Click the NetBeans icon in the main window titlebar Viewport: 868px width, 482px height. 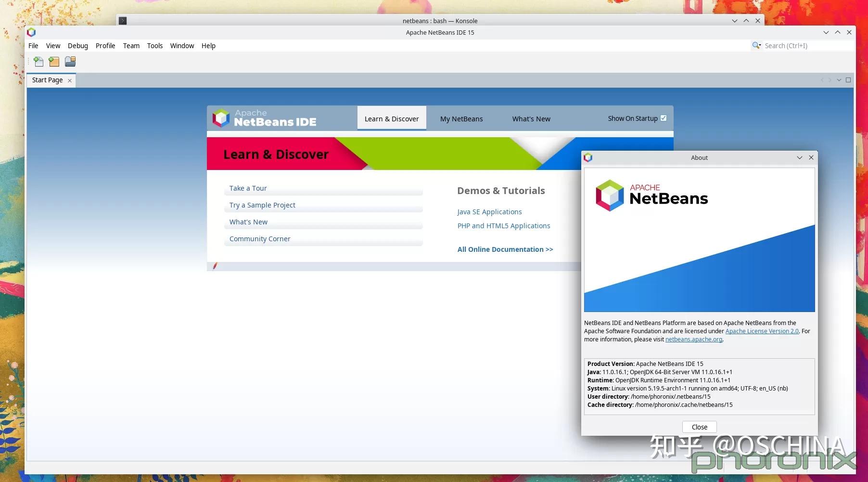pyautogui.click(x=31, y=32)
